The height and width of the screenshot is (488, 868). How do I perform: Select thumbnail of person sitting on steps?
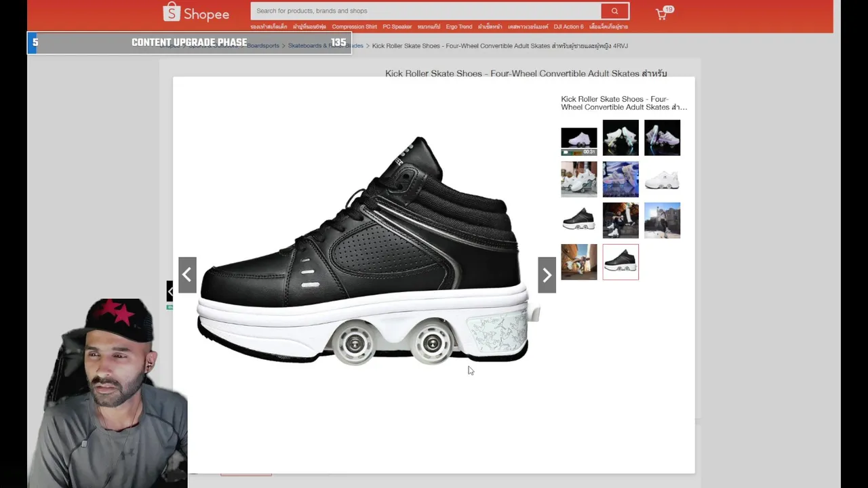click(x=620, y=220)
